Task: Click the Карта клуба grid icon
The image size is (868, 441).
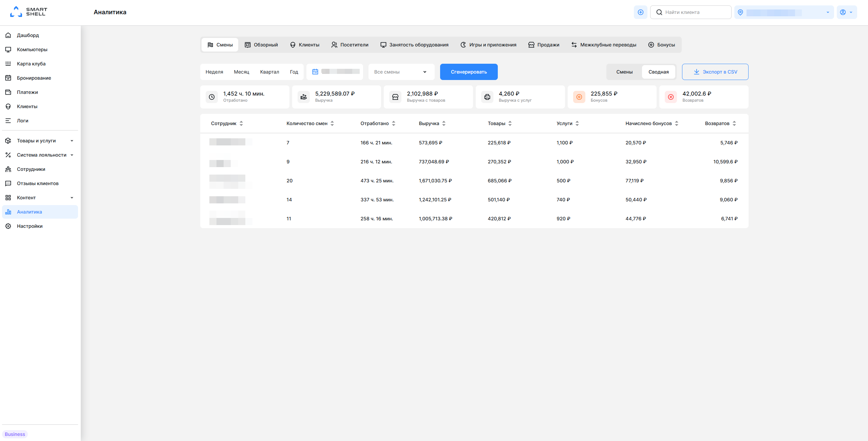Action: point(8,64)
